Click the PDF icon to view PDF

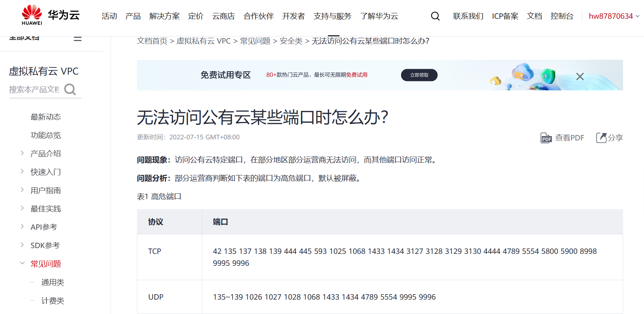click(546, 138)
